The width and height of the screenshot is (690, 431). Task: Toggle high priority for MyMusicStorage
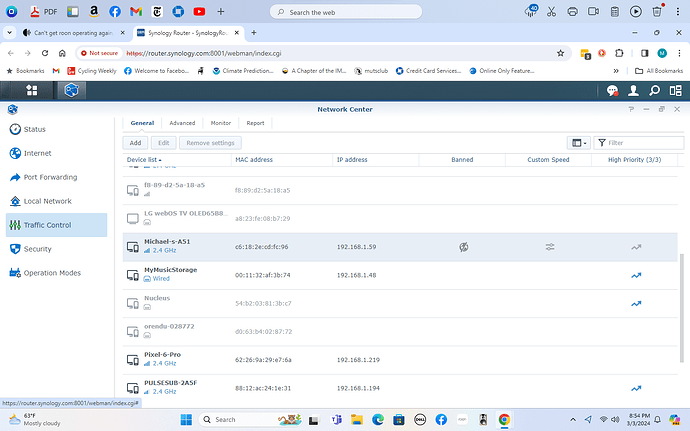pos(636,276)
